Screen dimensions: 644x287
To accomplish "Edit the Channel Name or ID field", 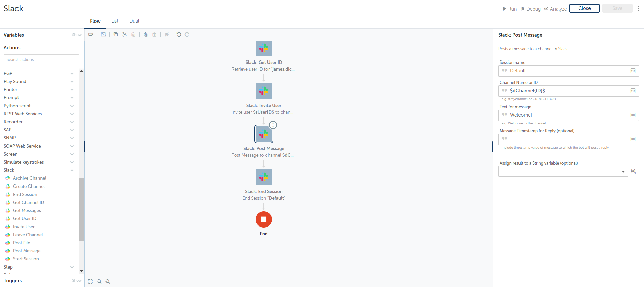I will click(x=568, y=91).
